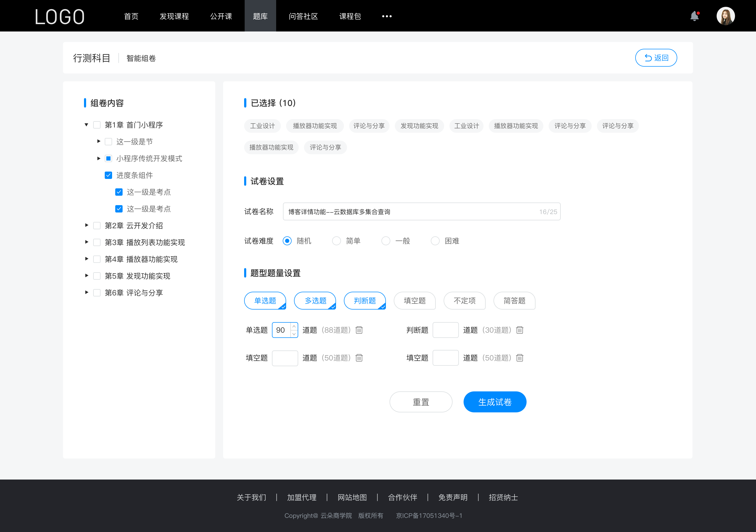Click the 问答社区 navigation tab

pos(302,15)
